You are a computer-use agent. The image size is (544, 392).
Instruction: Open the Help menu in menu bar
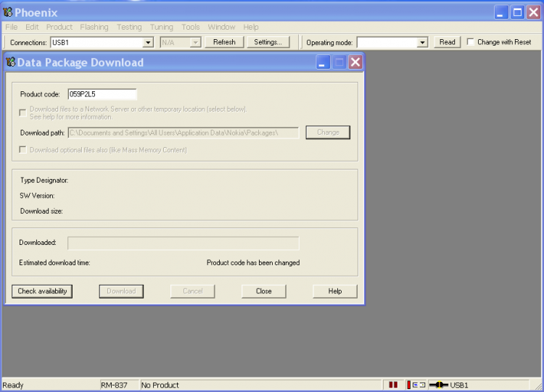click(250, 27)
